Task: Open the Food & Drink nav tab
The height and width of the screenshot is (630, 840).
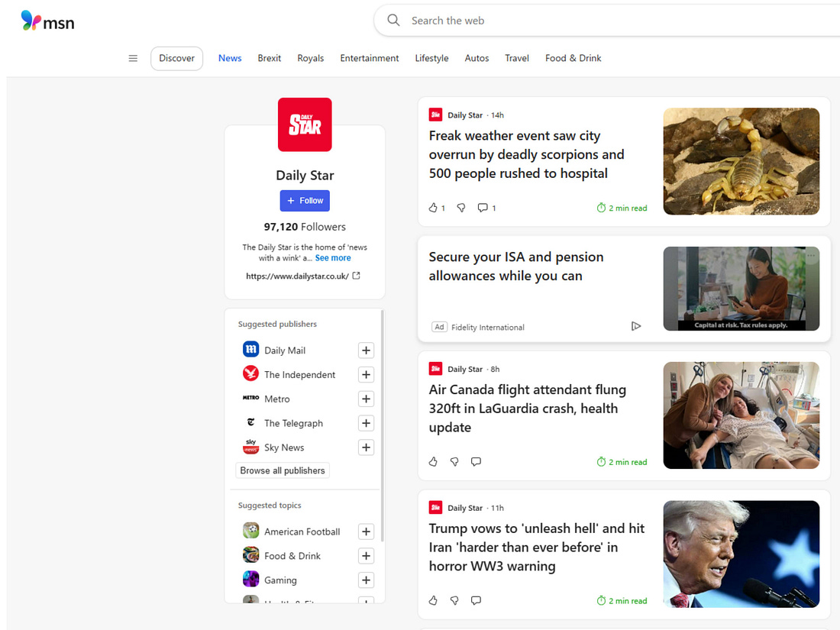Action: point(573,58)
